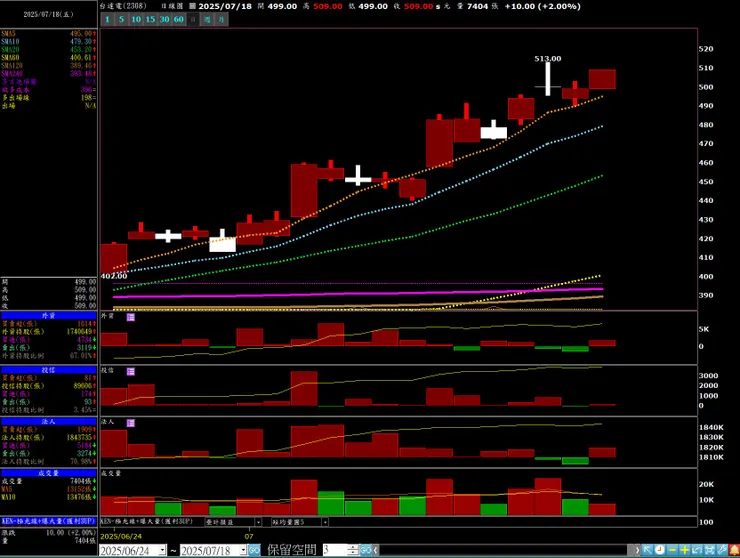Open the 5-period average dropdown in the KEN bar
This screenshot has width=740, height=558.
[325, 522]
